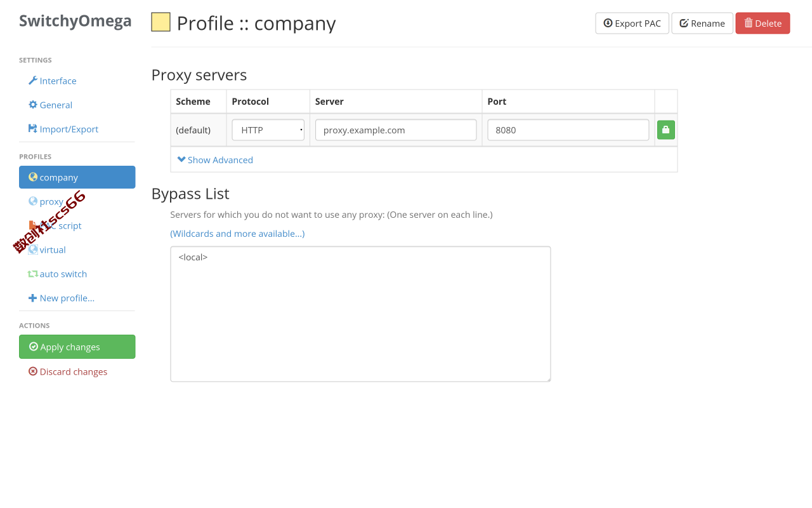Click the wrench icon beside Interface
This screenshot has width=812, height=508.
pyautogui.click(x=33, y=81)
